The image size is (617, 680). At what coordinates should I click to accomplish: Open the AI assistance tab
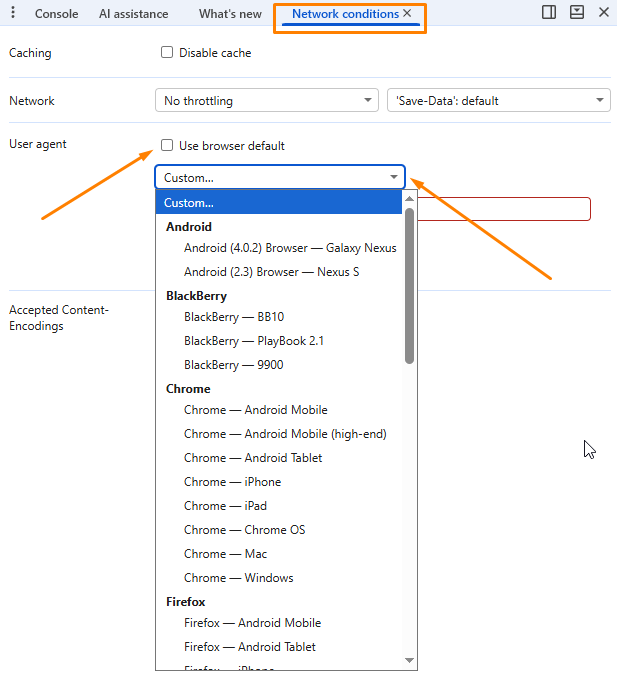tap(134, 14)
